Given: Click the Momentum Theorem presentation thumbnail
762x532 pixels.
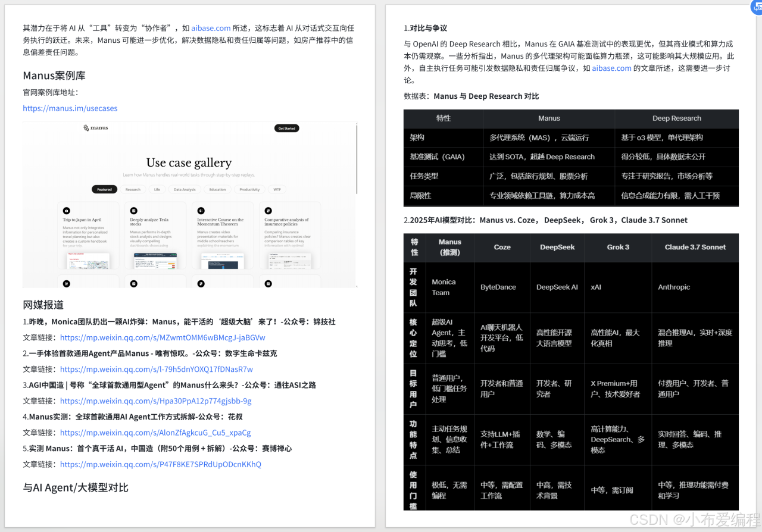Looking at the screenshot, I should (x=223, y=261).
